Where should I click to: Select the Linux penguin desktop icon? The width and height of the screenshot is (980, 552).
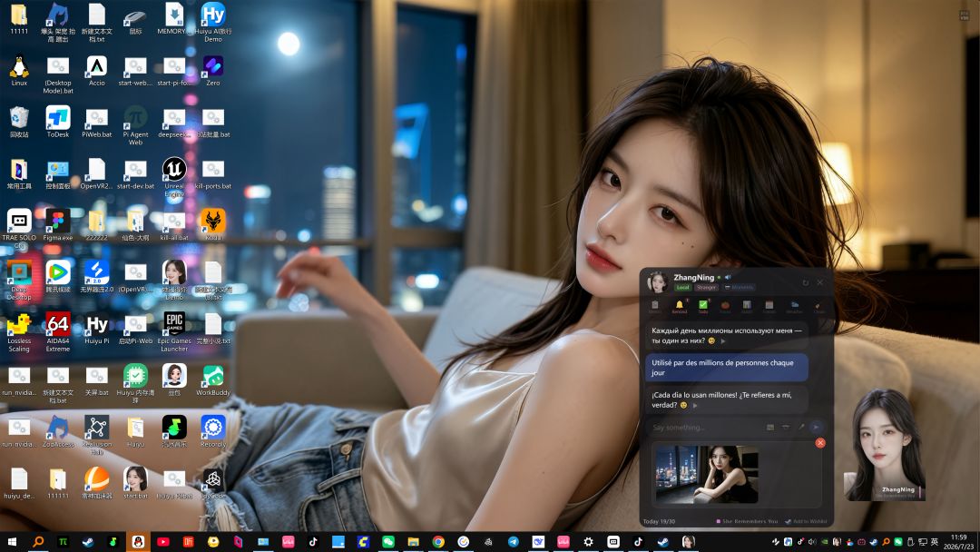(19, 71)
